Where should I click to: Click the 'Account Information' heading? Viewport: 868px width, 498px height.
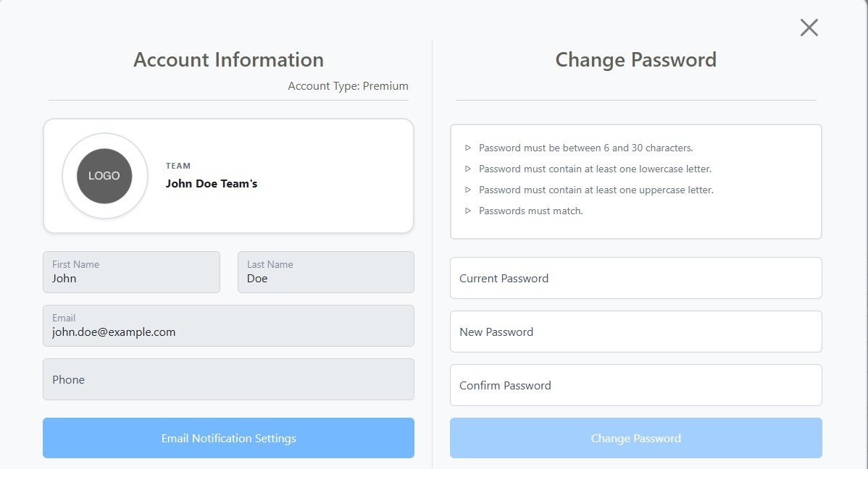228,59
